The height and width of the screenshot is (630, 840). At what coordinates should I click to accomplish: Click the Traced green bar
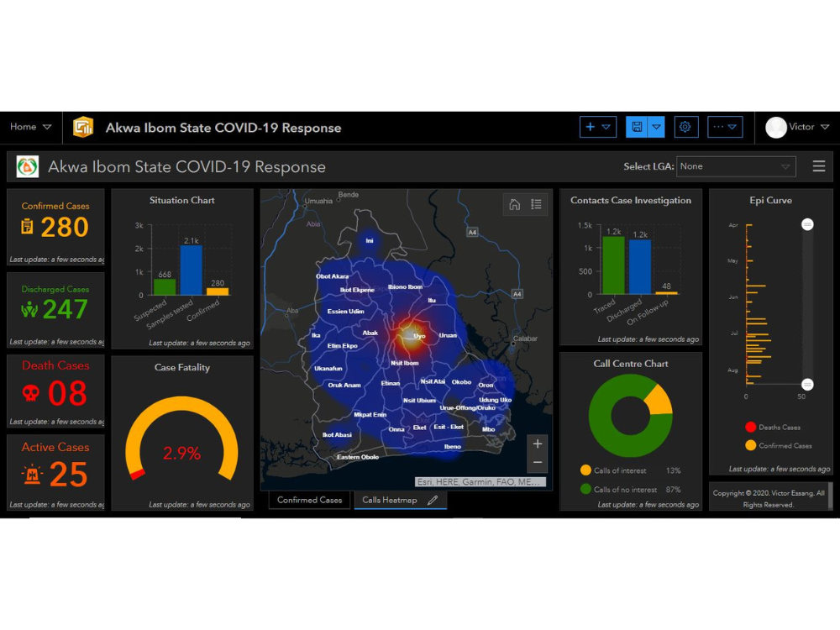click(x=613, y=265)
